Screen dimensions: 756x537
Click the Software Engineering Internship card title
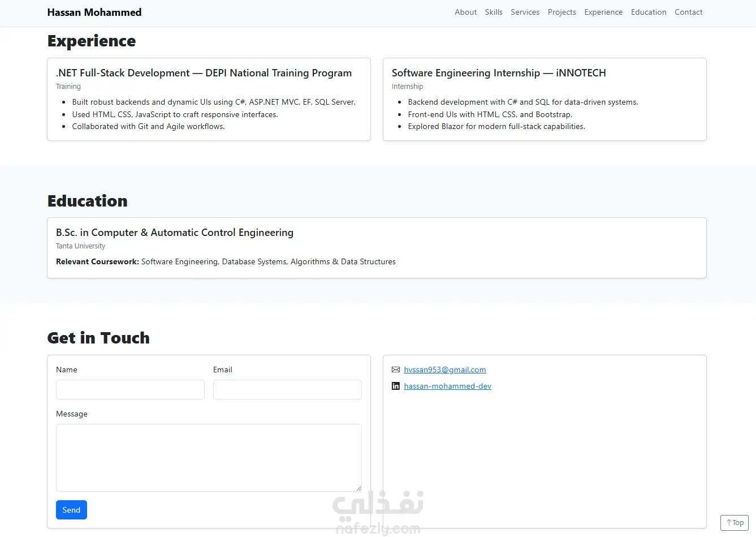coord(499,73)
